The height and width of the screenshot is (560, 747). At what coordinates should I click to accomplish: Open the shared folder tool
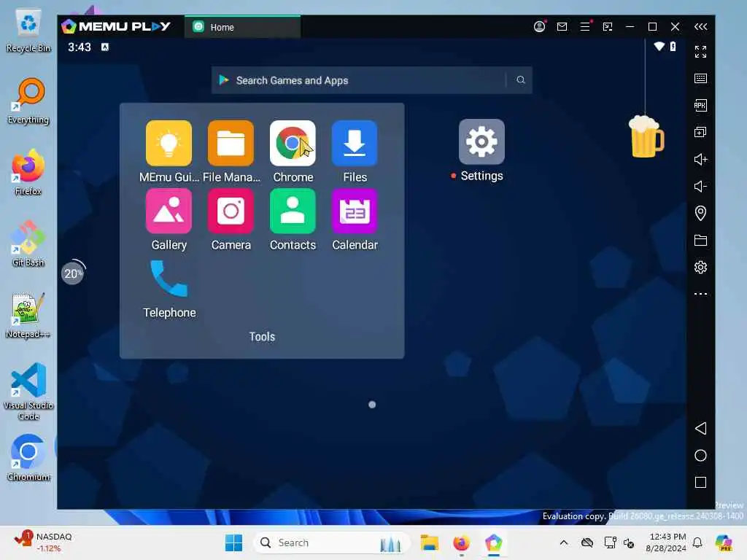tap(700, 240)
